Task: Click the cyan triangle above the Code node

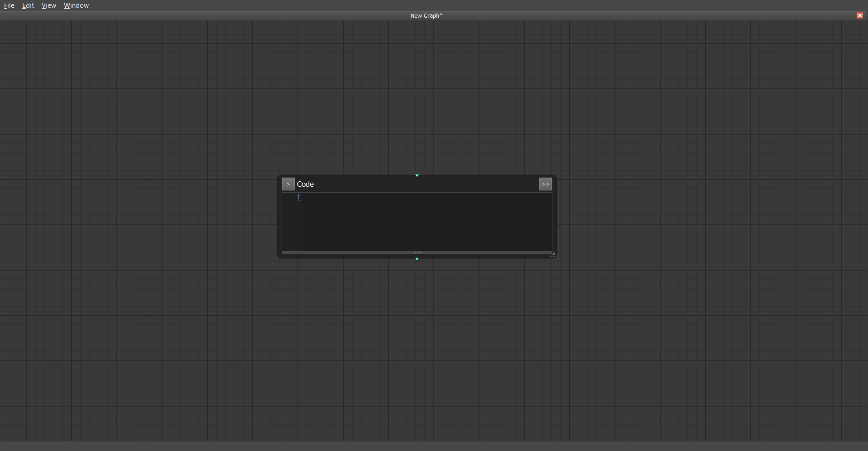Action: point(417,175)
